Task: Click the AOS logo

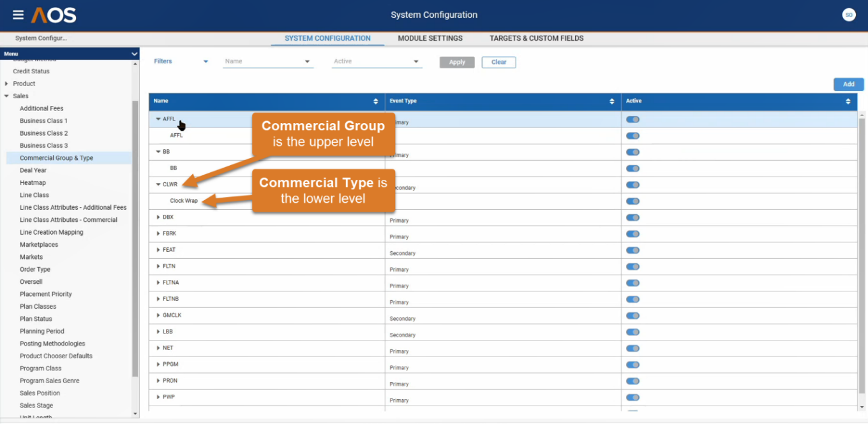Action: [x=54, y=15]
